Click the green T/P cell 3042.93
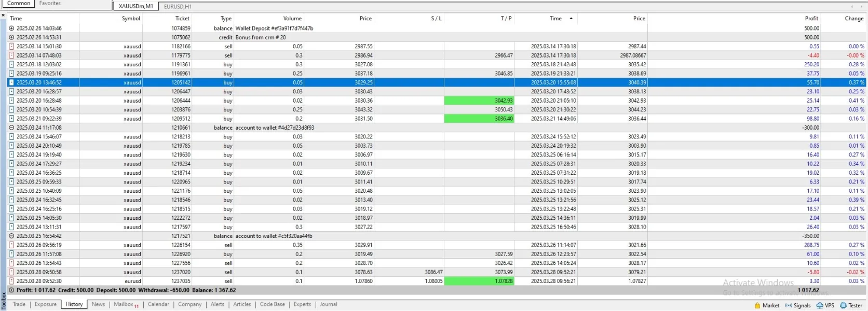The width and height of the screenshot is (868, 311). tap(479, 101)
